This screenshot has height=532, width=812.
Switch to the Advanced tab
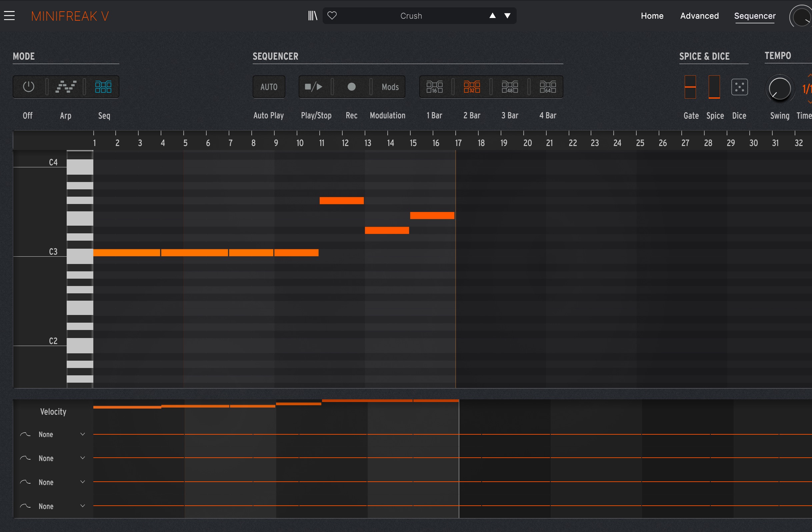pyautogui.click(x=699, y=15)
